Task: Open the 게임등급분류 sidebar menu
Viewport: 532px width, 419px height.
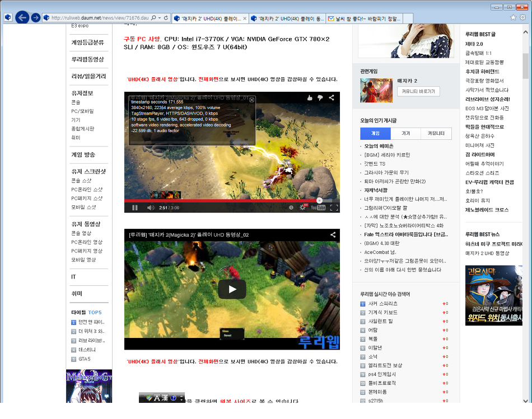Action: point(87,43)
